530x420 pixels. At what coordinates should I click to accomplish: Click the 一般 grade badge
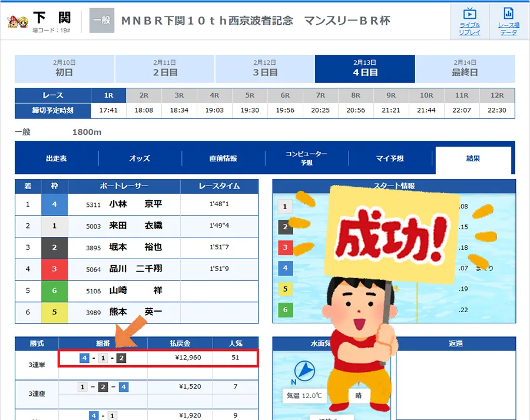pyautogui.click(x=101, y=21)
